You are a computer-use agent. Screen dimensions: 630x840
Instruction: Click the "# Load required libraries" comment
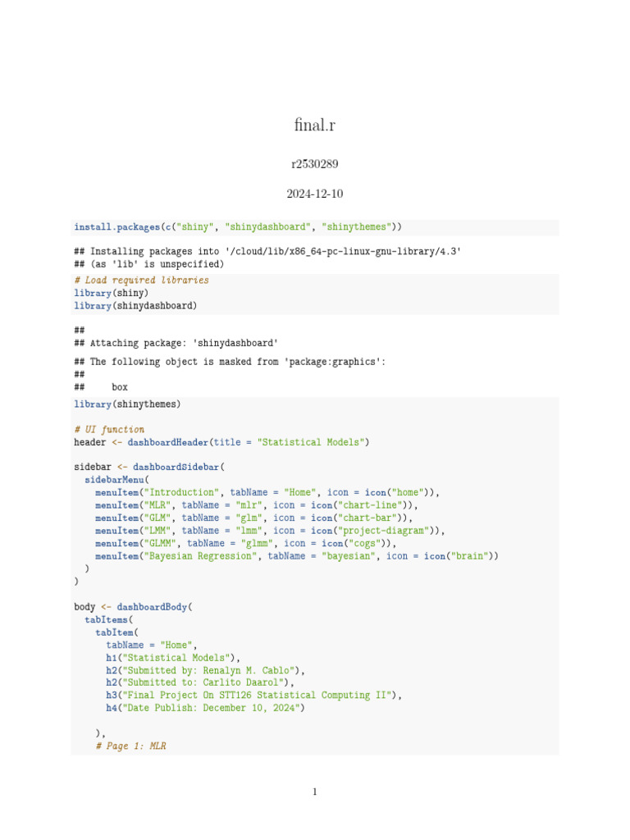[x=141, y=280]
